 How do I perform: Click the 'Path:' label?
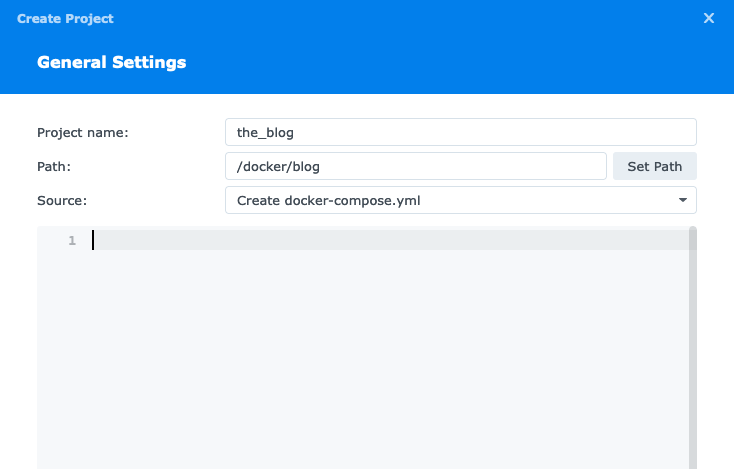[54, 166]
